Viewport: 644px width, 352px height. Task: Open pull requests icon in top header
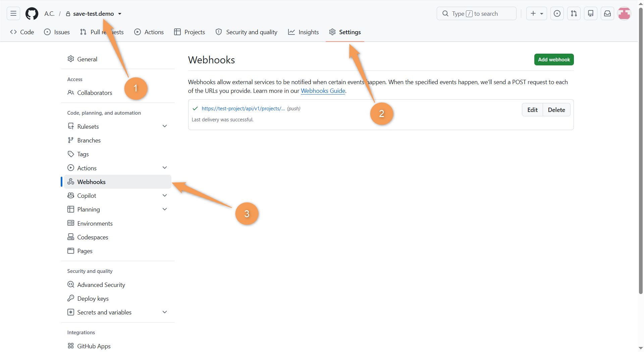pyautogui.click(x=574, y=13)
